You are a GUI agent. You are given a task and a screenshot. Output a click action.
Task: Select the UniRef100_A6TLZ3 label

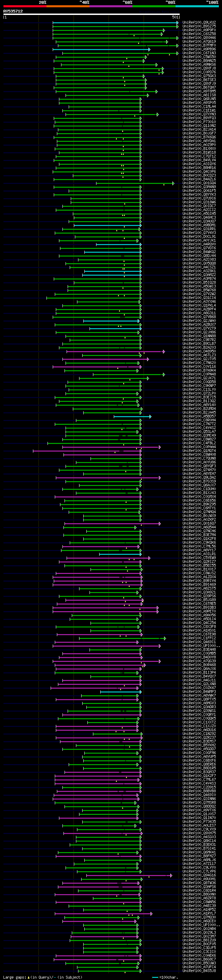pos(199,355)
